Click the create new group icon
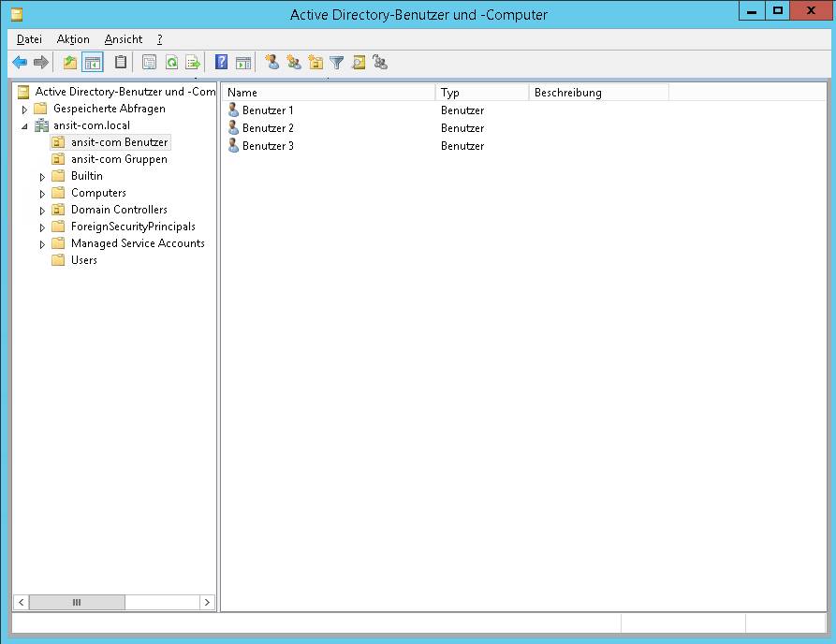The width and height of the screenshot is (836, 644). [x=294, y=63]
